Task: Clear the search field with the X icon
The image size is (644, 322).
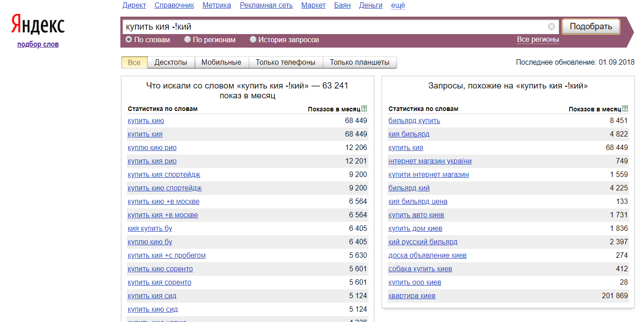Action: 551,26
